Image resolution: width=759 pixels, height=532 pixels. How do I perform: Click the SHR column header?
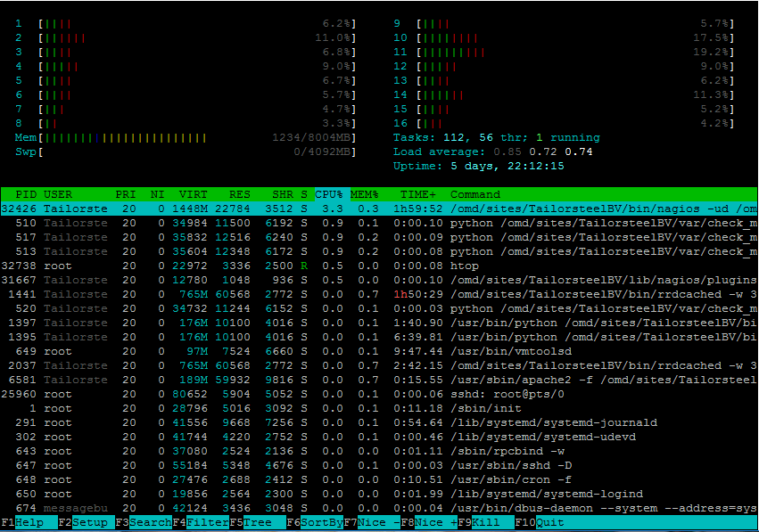pyautogui.click(x=283, y=194)
